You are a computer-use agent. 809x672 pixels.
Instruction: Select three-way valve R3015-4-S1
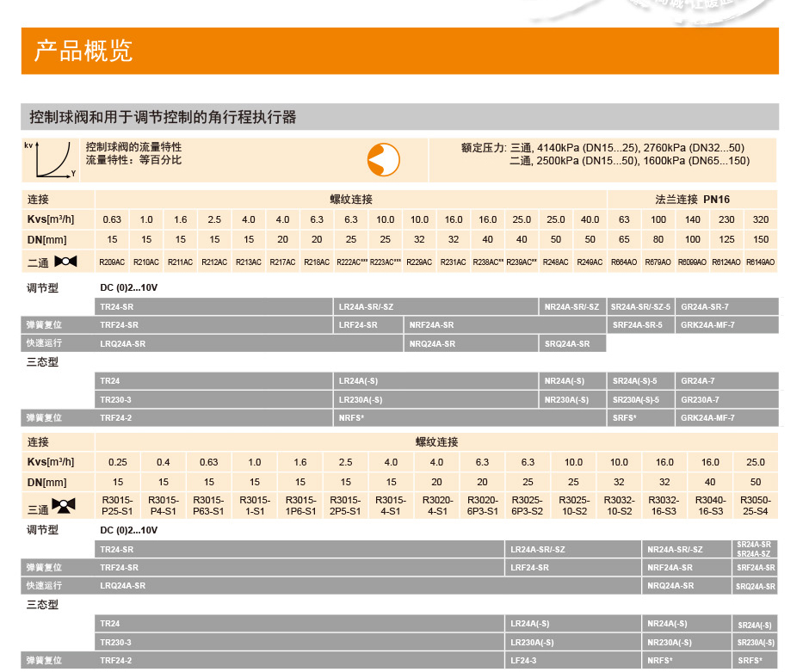point(391,506)
